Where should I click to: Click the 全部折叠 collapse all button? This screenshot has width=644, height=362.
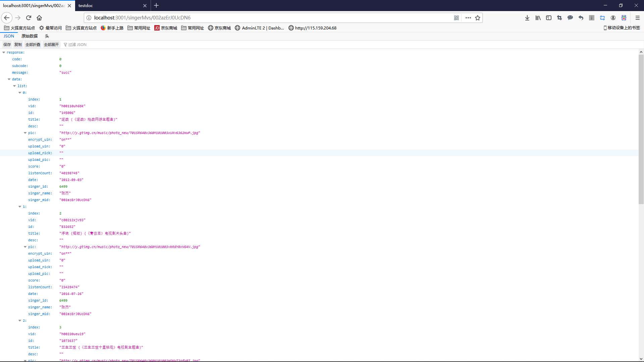pyautogui.click(x=33, y=45)
